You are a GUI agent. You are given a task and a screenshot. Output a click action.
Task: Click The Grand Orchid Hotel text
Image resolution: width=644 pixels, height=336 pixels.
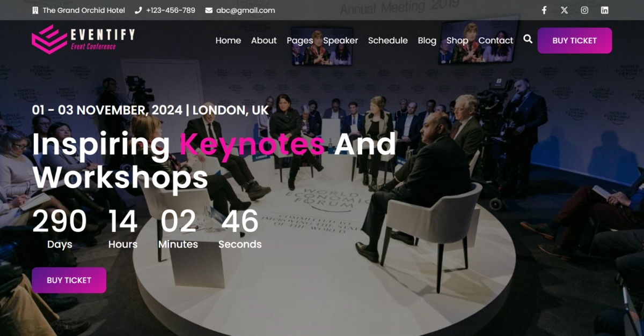coord(84,10)
